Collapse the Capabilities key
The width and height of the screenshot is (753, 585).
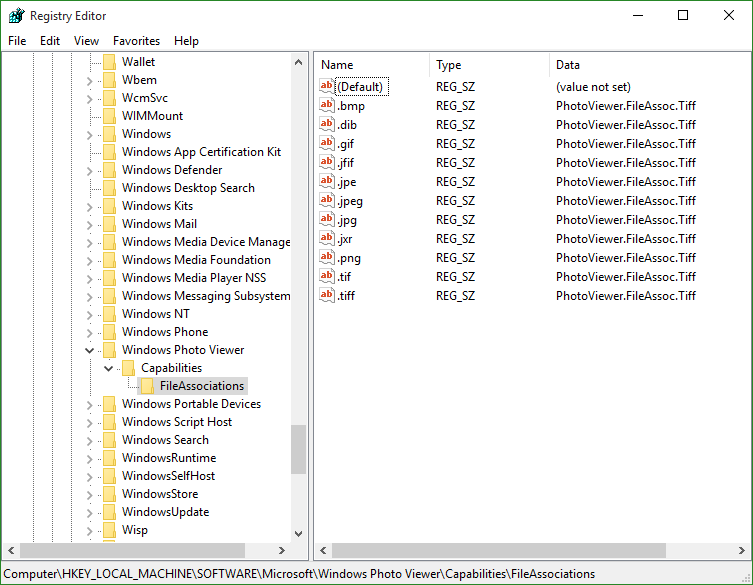pyautogui.click(x=109, y=368)
